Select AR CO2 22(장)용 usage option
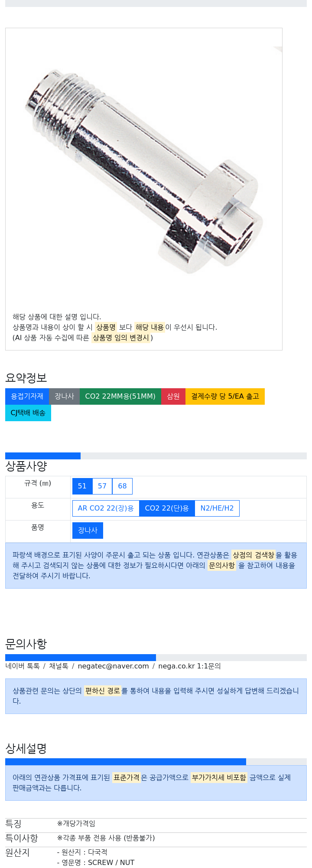The image size is (312, 868). point(106,508)
